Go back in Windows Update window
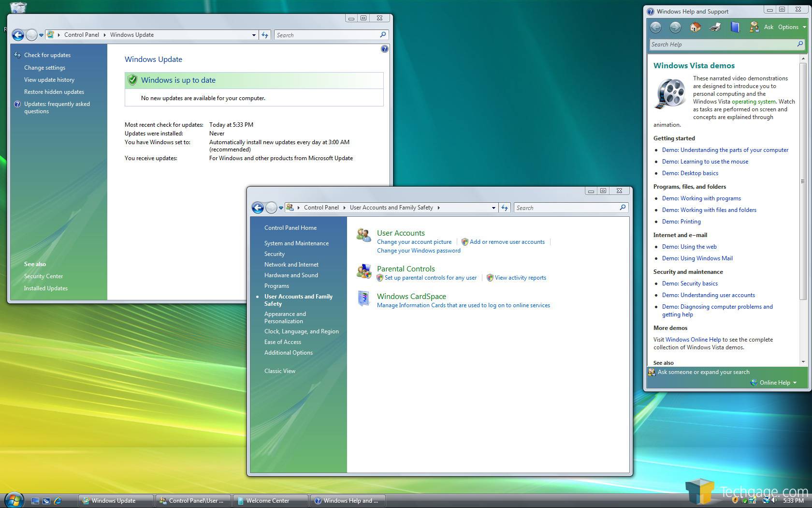Screen dimensions: 812x508 pyautogui.click(x=18, y=35)
